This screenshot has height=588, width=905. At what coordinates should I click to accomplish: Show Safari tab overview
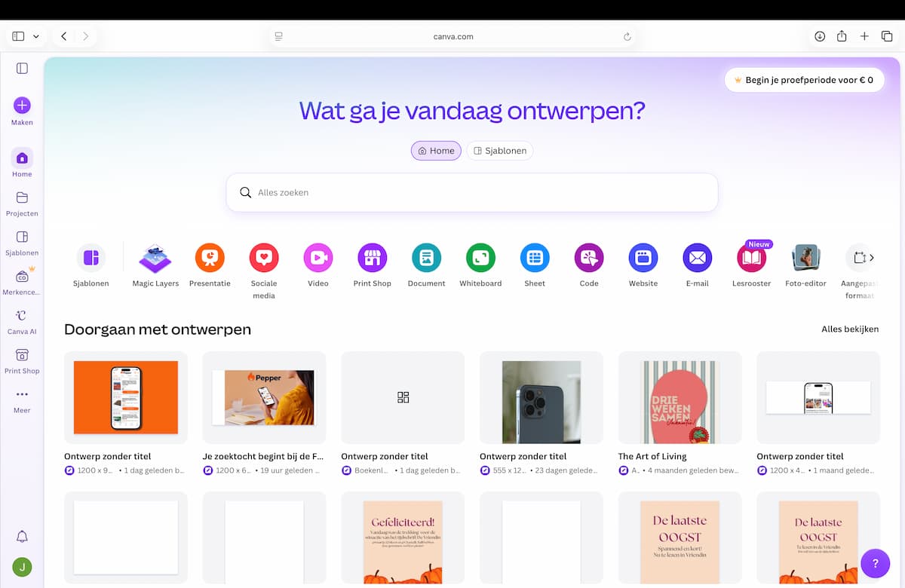887,36
